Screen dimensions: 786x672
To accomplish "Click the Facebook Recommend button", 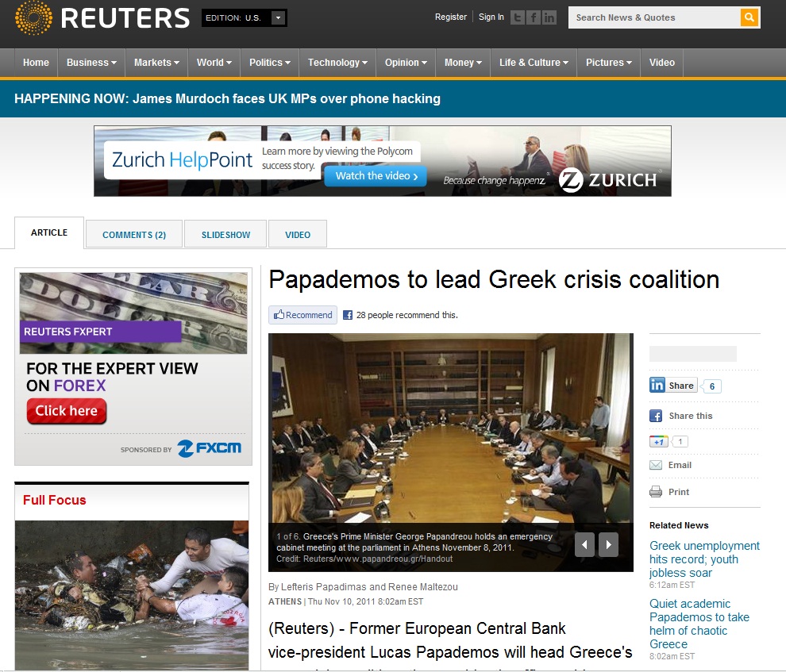I will point(302,315).
